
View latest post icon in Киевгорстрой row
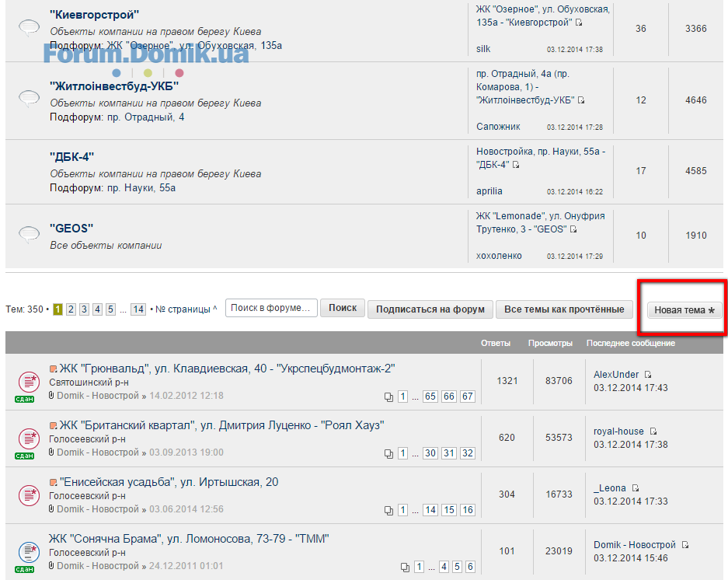[579, 23]
